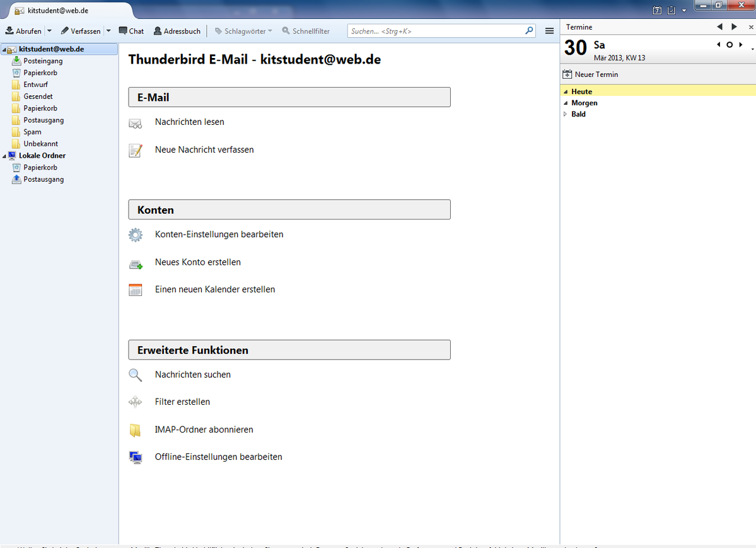Image resolution: width=756 pixels, height=548 pixels.
Task: Open the tasks tab icon in title bar
Action: point(671,10)
